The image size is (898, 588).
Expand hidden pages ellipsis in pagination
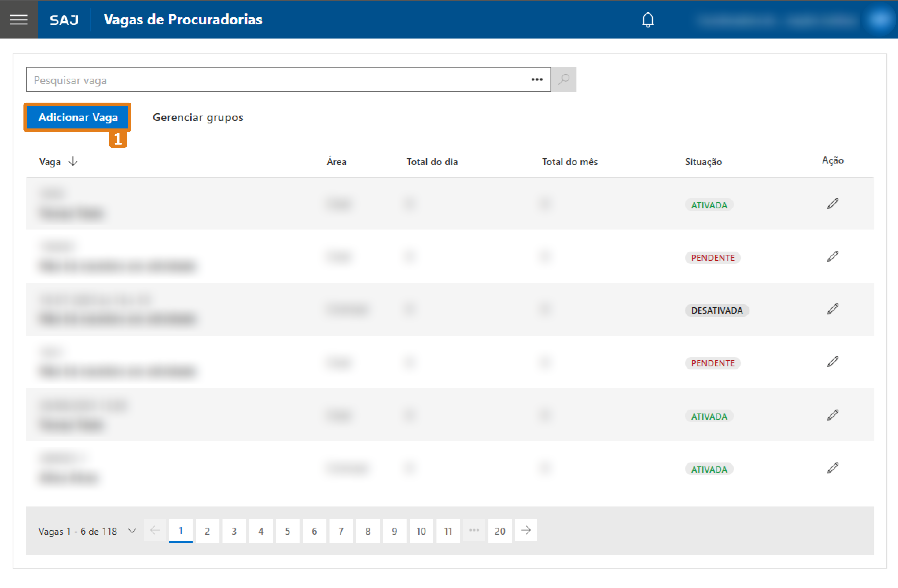(x=474, y=530)
